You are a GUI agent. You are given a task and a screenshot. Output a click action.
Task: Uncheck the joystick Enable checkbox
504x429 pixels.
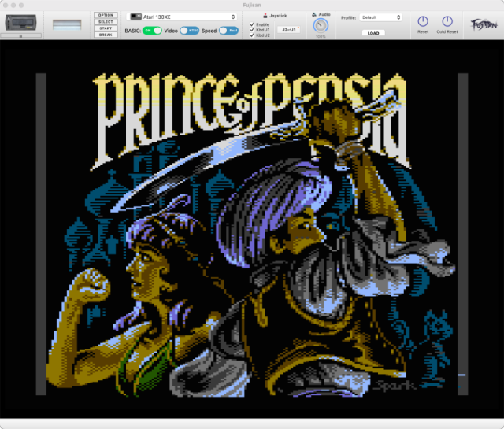pos(252,24)
